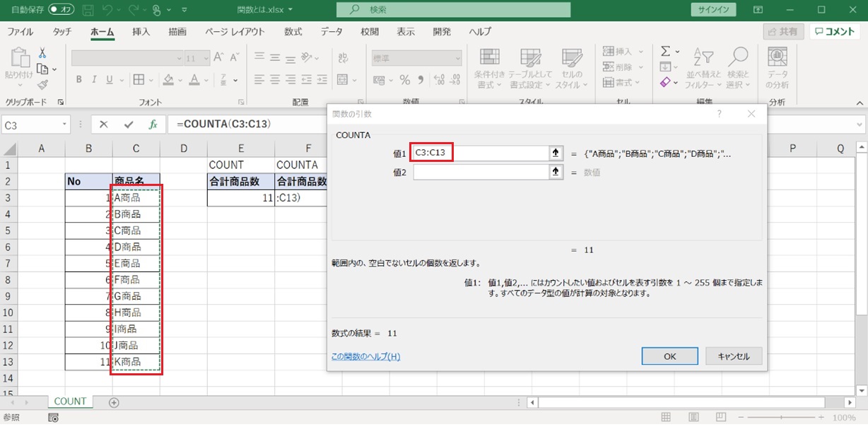
Task: Select the COUNT sheet tab
Action: (x=70, y=402)
